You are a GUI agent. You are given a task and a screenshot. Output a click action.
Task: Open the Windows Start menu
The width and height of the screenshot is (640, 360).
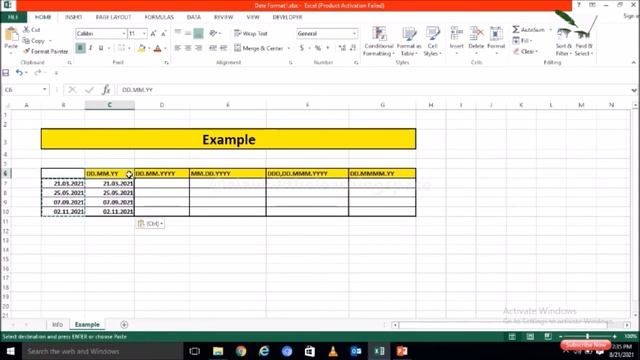(x=11, y=351)
